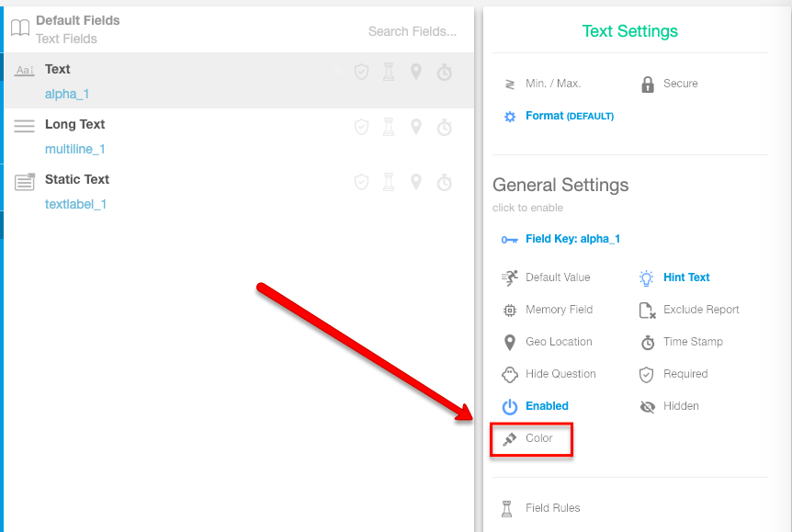Click the Field Rules chess icon

[x=507, y=508]
